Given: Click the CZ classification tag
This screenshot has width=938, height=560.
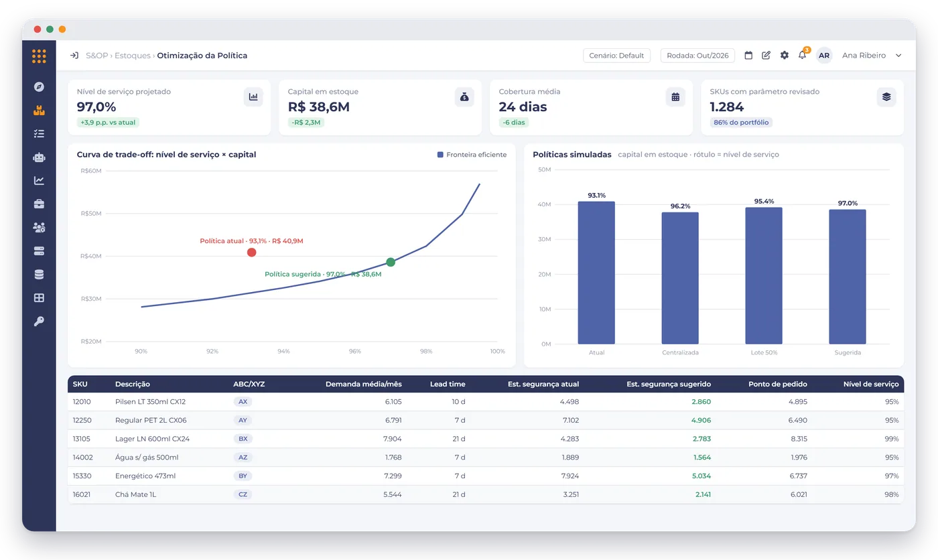Looking at the screenshot, I should (x=243, y=494).
